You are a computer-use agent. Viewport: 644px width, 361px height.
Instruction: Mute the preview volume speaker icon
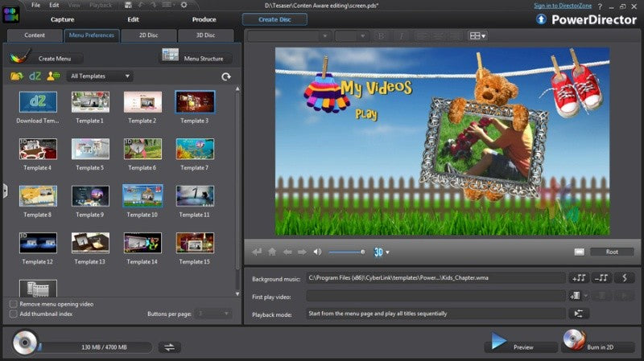pyautogui.click(x=317, y=252)
